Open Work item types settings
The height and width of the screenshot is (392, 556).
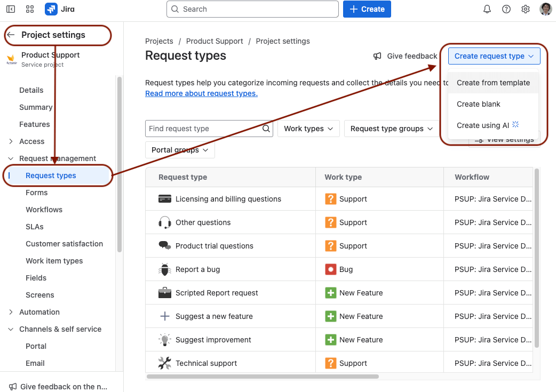tap(54, 260)
